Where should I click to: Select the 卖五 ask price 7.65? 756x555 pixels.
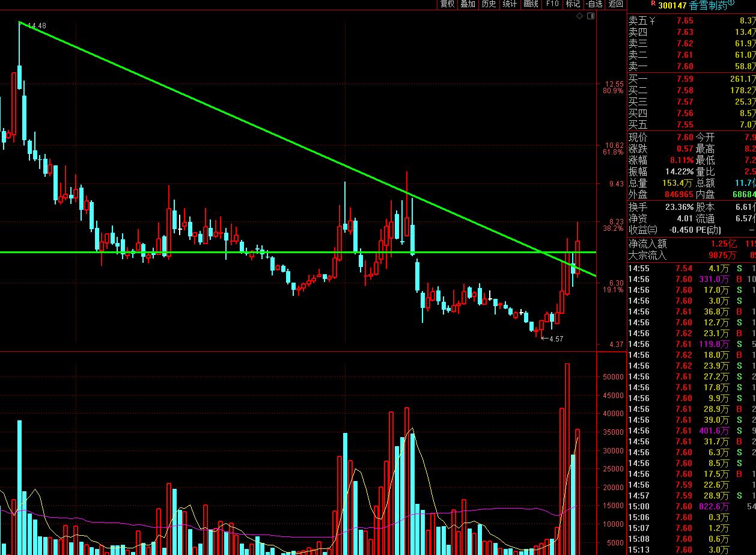pos(685,21)
